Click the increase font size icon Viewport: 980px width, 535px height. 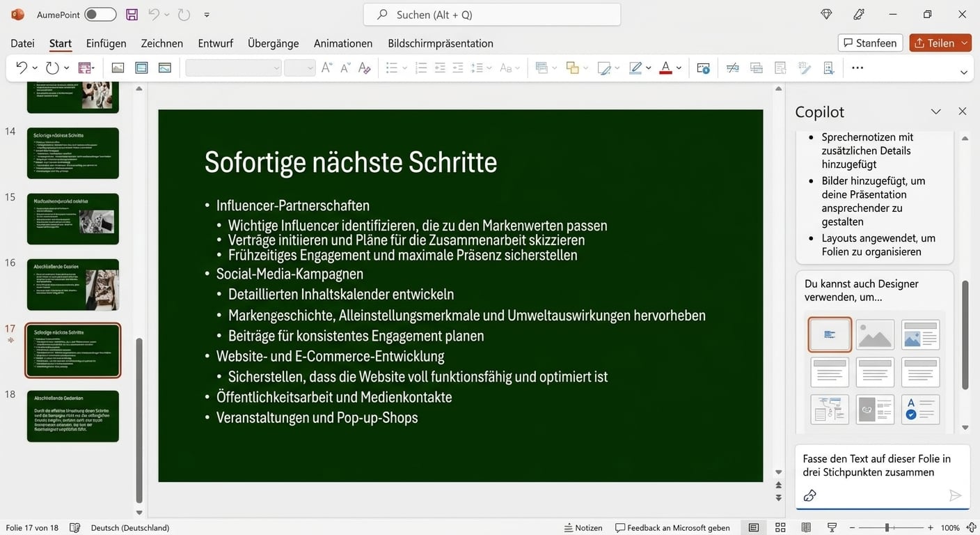click(326, 68)
